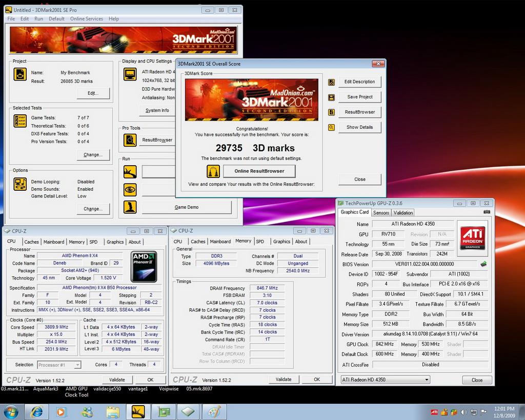Click the Selected Tests checklist icon
Image resolution: width=525 pixels, height=420 pixels.
[x=20, y=121]
